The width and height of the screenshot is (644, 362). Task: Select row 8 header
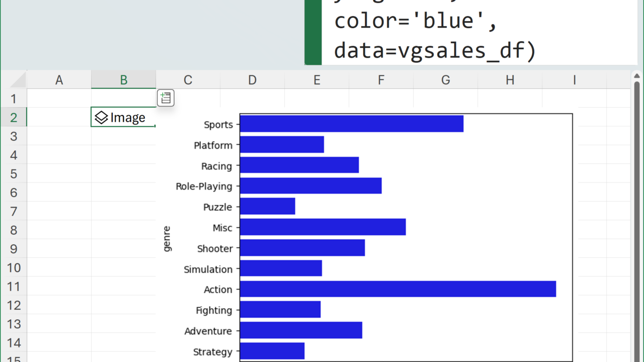[x=14, y=230]
